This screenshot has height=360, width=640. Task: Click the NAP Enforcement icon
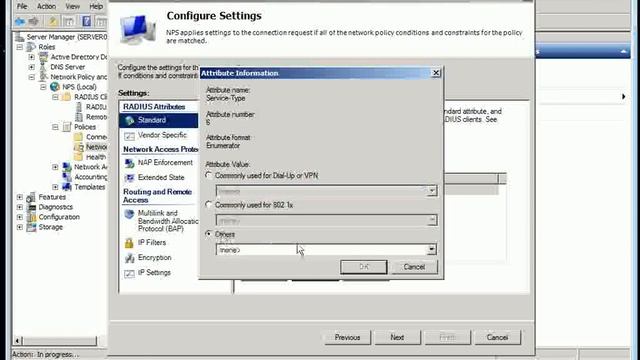[129, 163]
